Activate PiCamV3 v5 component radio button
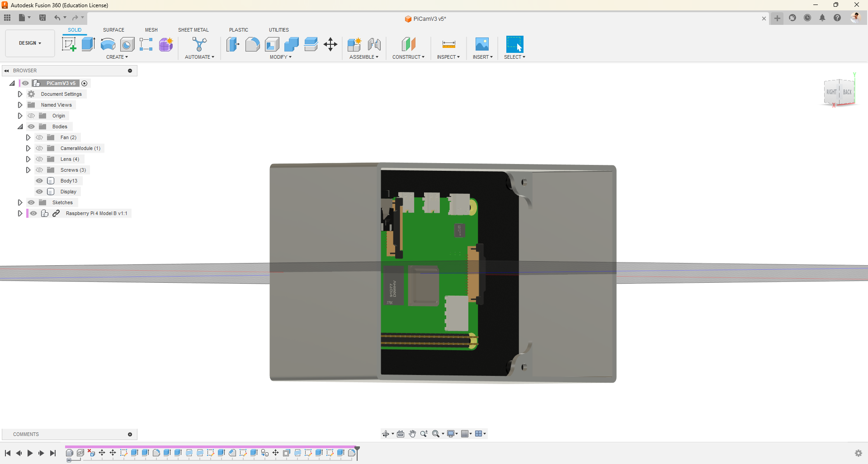Image resolution: width=868 pixels, height=464 pixels. [x=85, y=83]
